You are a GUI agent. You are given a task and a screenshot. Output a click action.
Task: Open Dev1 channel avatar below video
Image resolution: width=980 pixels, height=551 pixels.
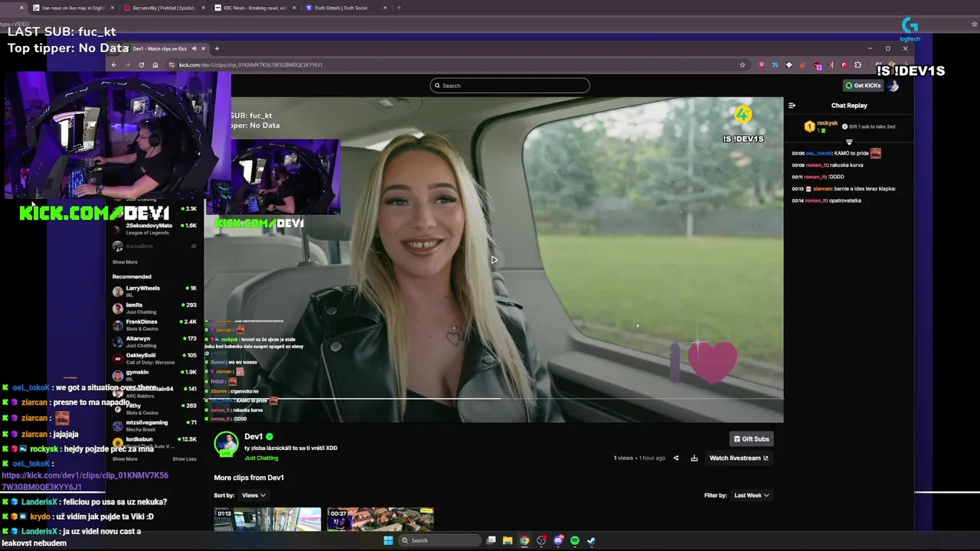click(226, 444)
